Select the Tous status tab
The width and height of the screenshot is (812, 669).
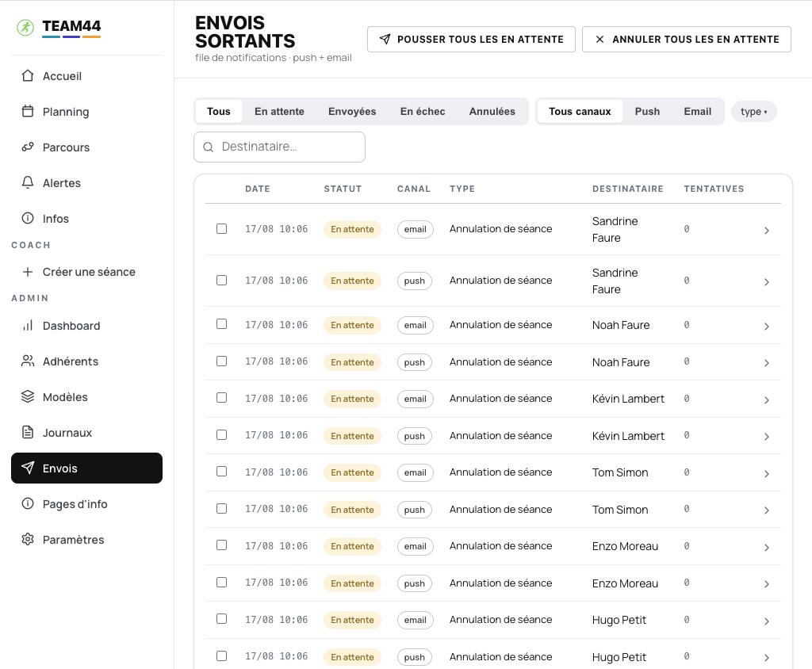click(219, 111)
